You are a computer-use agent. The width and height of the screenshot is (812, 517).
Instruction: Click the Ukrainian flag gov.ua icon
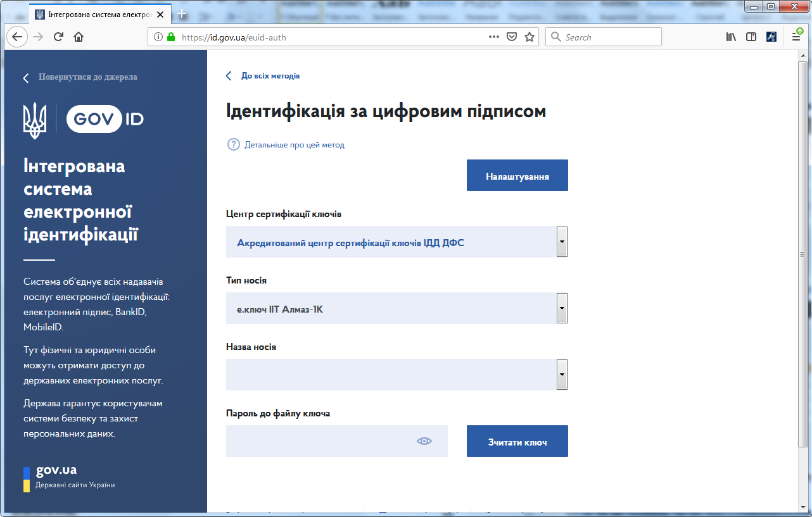[x=27, y=480]
